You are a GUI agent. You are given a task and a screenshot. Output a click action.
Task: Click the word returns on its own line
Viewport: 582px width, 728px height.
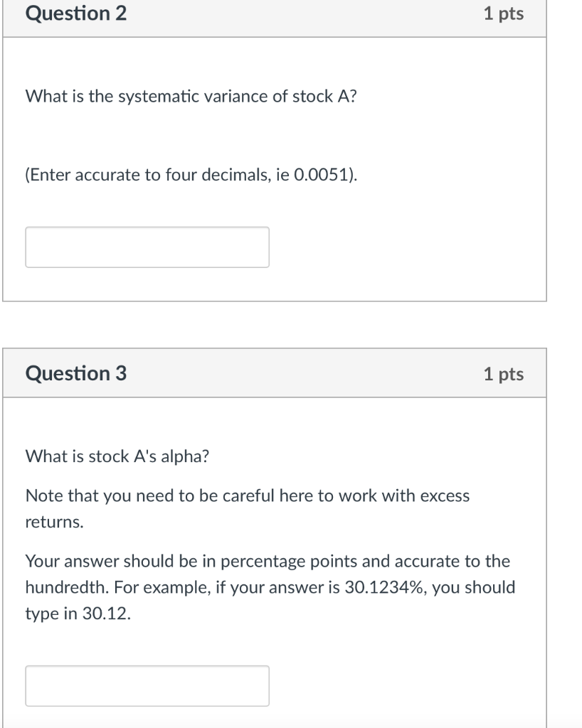pyautogui.click(x=54, y=523)
